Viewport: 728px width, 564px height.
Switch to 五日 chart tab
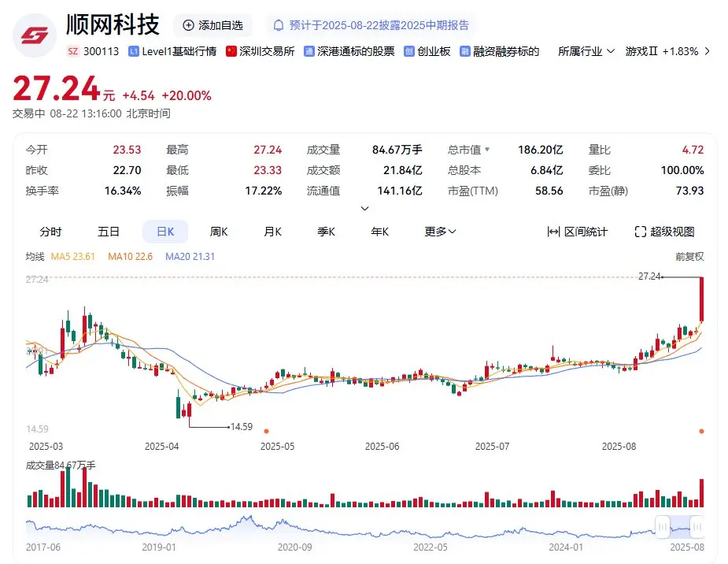109,232
